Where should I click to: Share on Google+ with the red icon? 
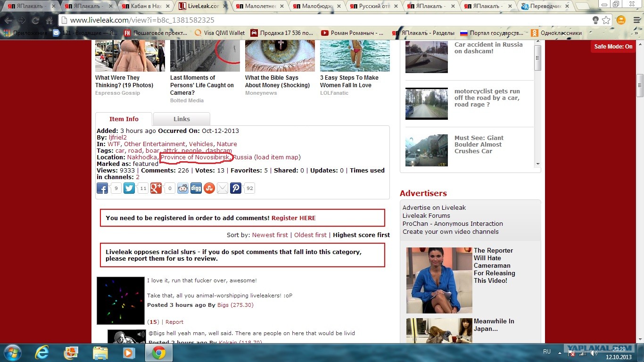(x=156, y=189)
